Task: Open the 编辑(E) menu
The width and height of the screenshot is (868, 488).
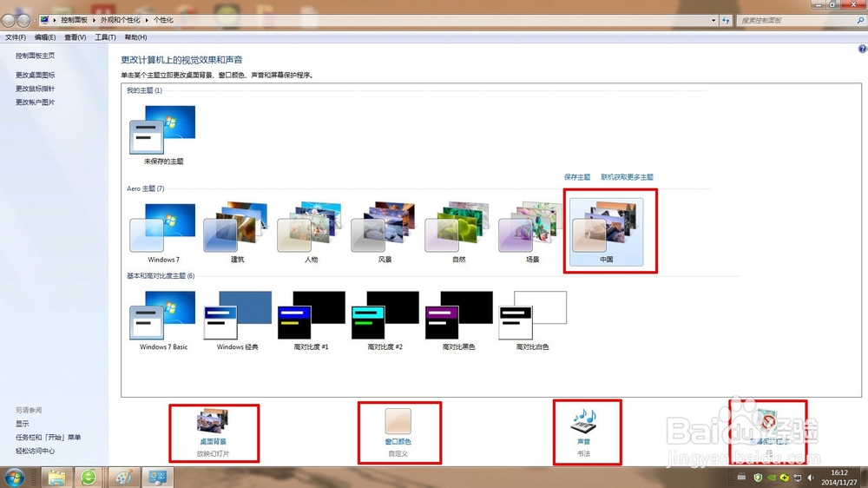Action: coord(45,37)
